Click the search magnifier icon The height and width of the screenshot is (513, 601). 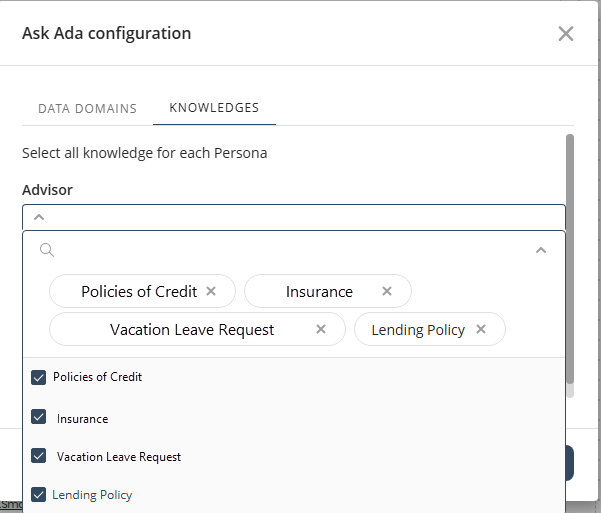[46, 250]
